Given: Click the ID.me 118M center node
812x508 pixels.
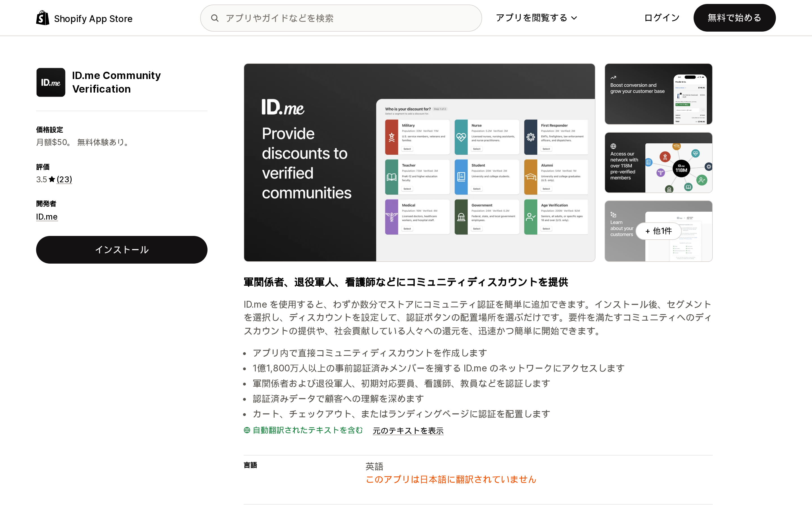Looking at the screenshot, I should click(681, 168).
